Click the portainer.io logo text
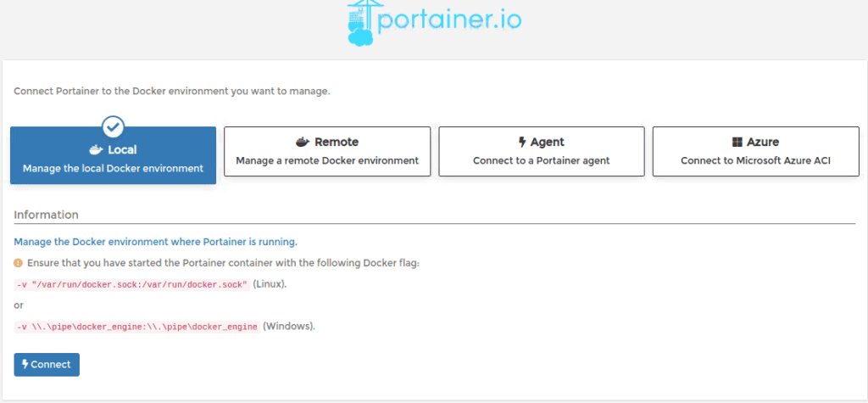Screen dimensions: 868x403 pos(449,19)
